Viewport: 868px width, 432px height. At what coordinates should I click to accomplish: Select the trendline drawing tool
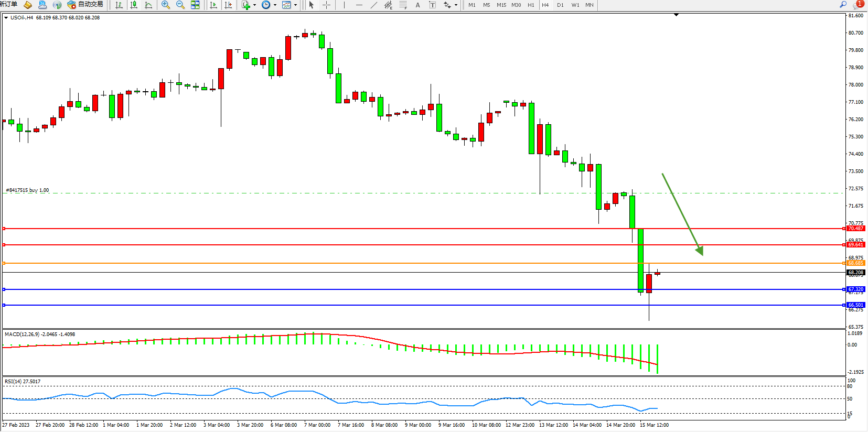(373, 5)
